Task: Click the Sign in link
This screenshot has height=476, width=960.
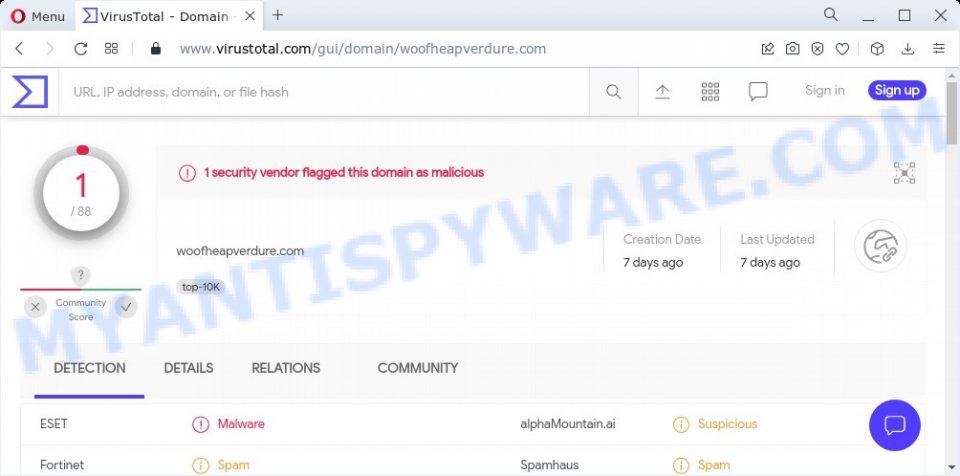Action: (x=825, y=91)
